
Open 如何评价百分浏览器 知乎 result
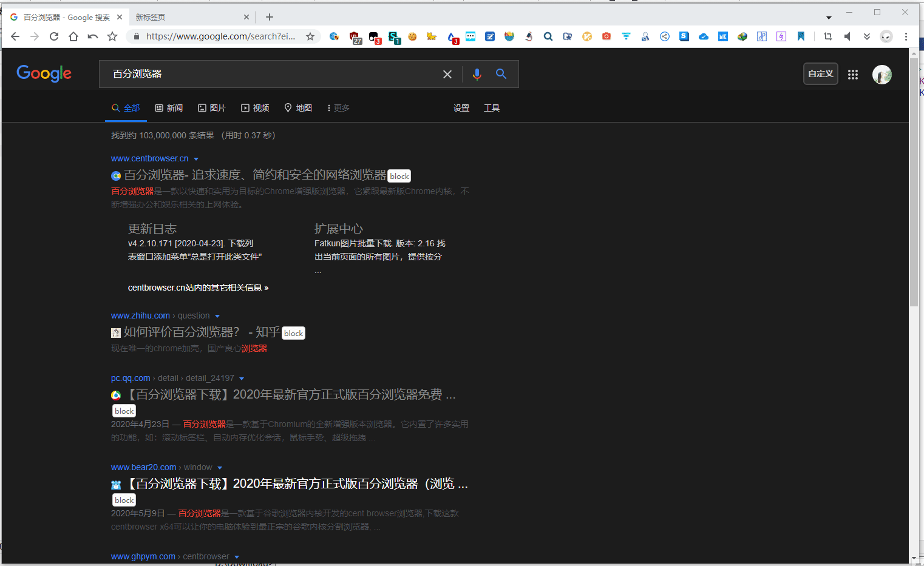tap(202, 332)
